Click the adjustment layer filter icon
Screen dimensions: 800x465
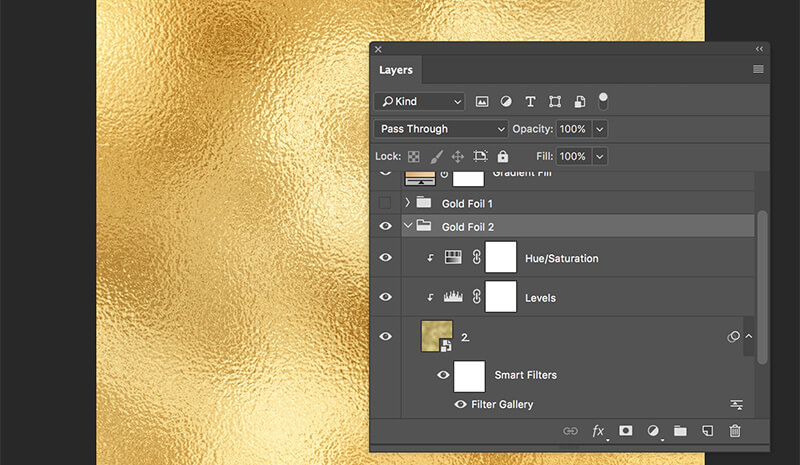coord(506,102)
